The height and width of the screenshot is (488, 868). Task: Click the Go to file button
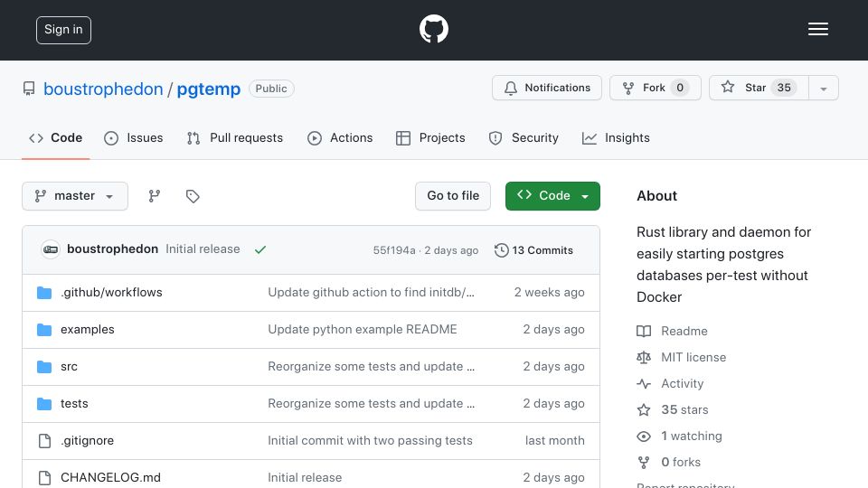[453, 196]
